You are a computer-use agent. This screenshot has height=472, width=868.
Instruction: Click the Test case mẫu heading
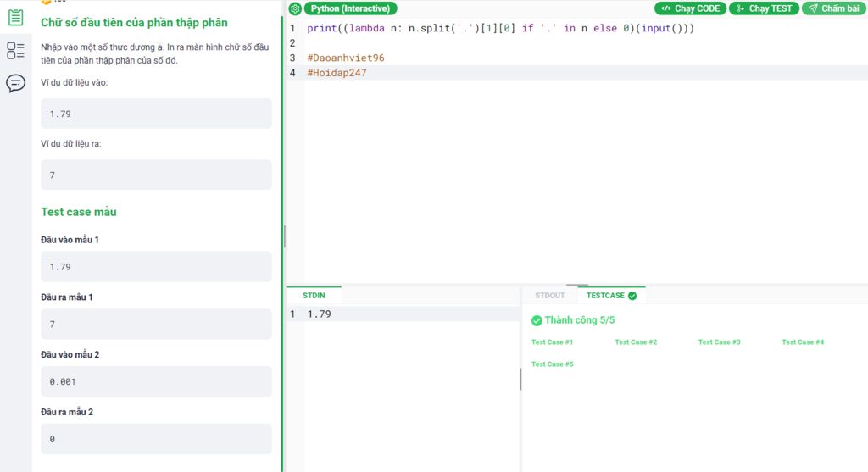pyautogui.click(x=79, y=212)
